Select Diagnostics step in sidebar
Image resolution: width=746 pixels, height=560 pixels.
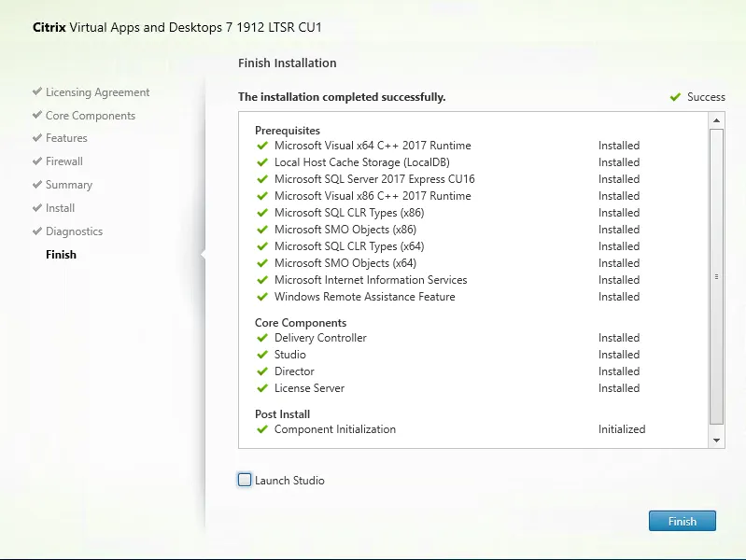tap(74, 231)
